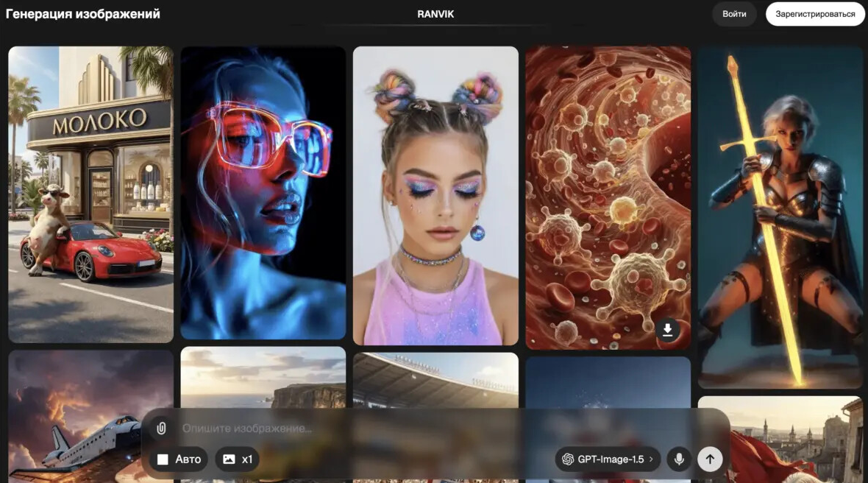This screenshot has width=868, height=483.
Task: Download the blood cells image
Action: [x=668, y=330]
